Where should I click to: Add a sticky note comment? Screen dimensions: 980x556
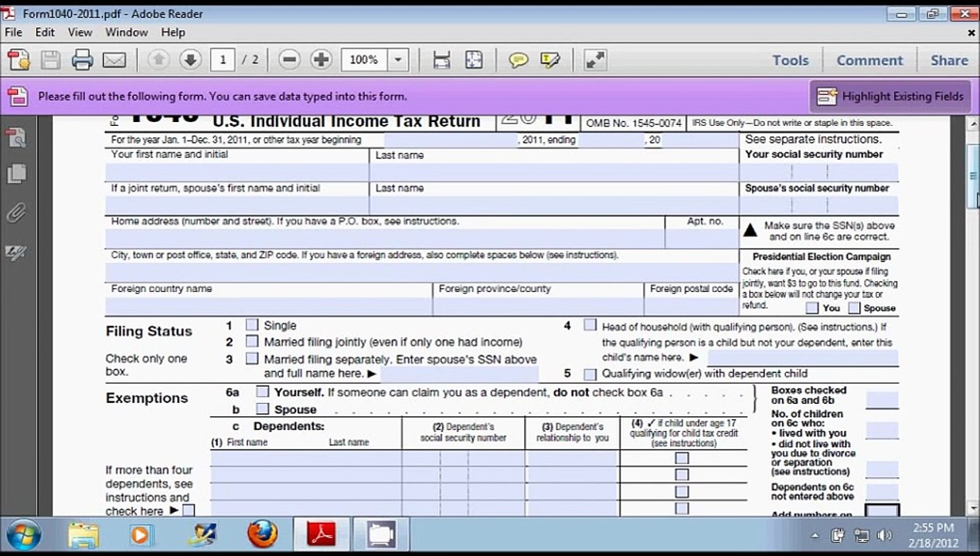(x=518, y=59)
